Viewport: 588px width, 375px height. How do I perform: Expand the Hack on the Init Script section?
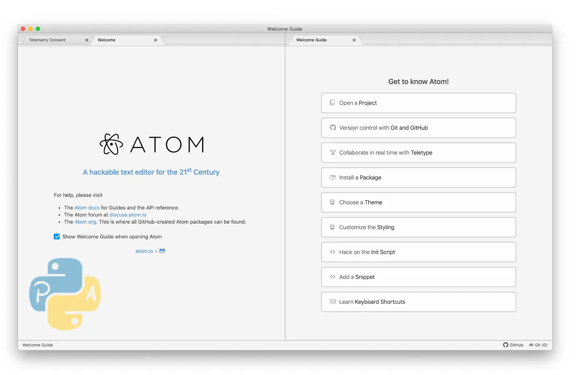tap(418, 252)
